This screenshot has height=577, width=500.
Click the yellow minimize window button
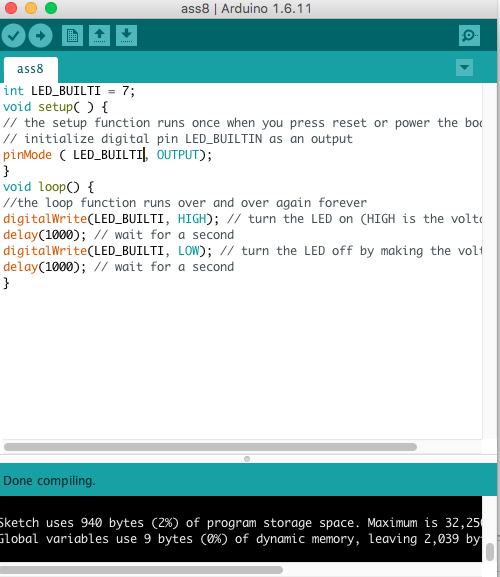31,8
